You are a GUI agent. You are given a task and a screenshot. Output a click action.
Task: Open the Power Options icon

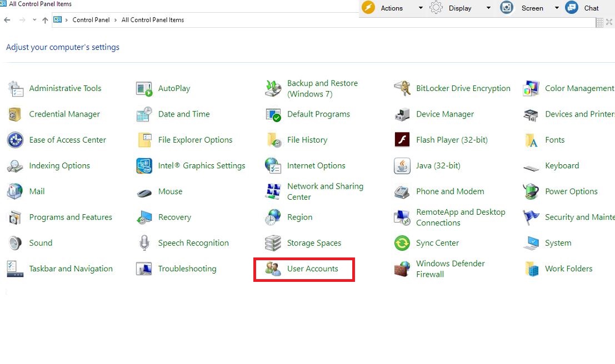531,191
